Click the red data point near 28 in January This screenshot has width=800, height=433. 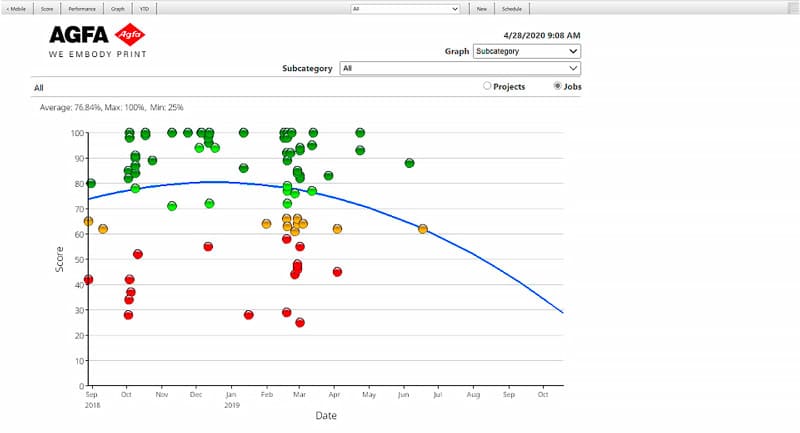click(248, 315)
